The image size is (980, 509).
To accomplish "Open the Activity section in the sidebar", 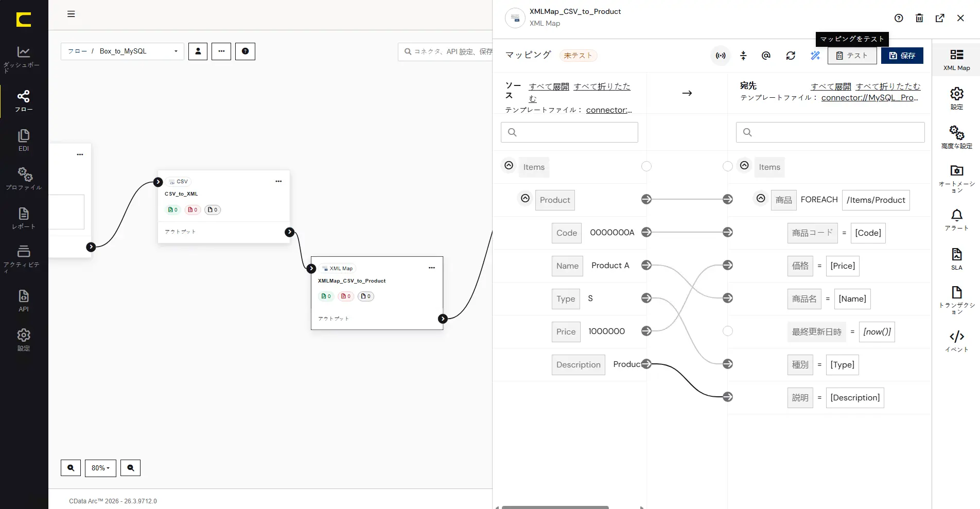I will 24,258.
